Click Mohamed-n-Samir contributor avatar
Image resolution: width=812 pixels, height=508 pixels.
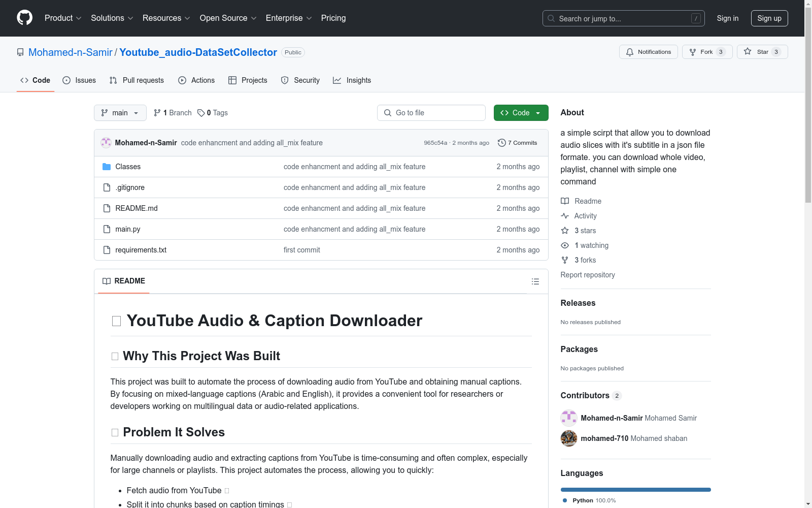569,418
